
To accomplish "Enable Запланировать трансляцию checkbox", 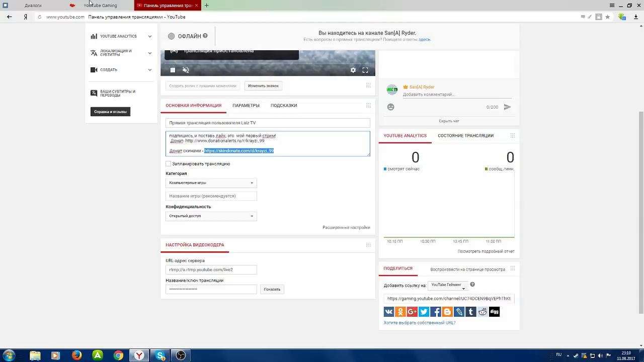I will click(x=169, y=163).
